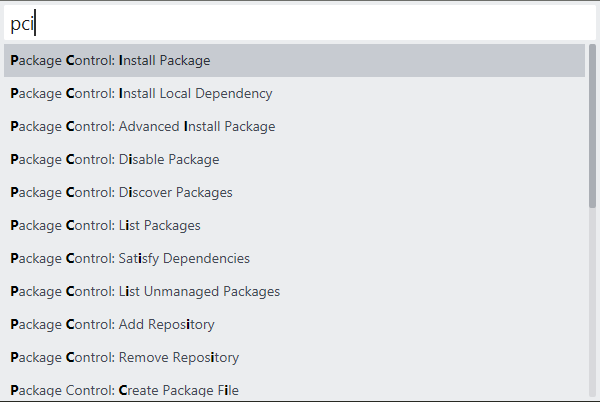Viewport: 600px width, 402px height.
Task: Run Package Control: Disable Package
Action: 294,159
